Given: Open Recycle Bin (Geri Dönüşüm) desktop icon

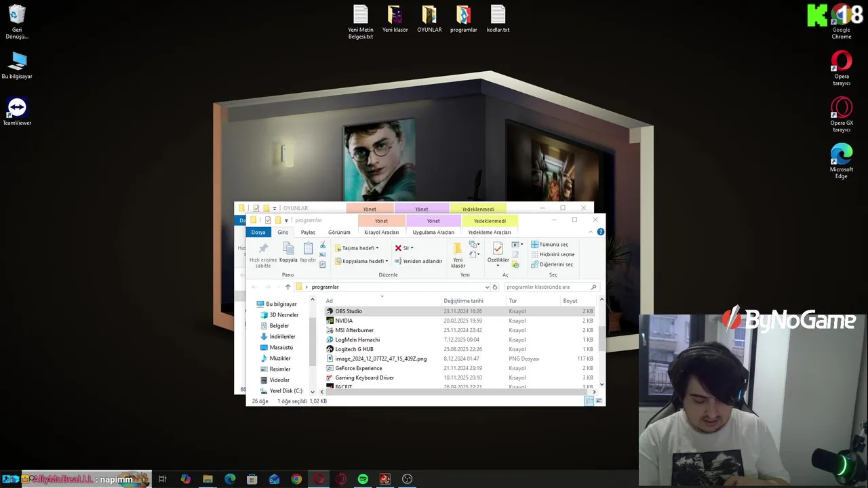Looking at the screenshot, I should tap(17, 22).
